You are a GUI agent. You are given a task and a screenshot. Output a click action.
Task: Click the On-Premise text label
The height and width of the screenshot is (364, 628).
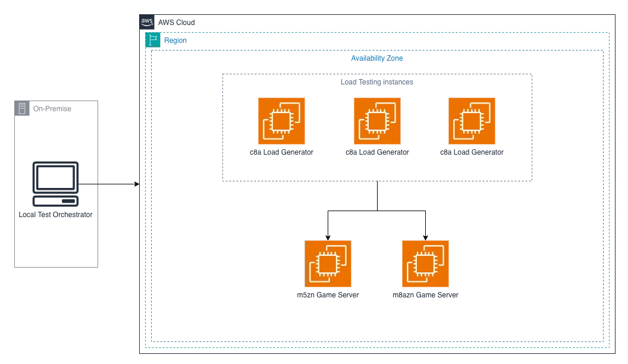coord(52,108)
